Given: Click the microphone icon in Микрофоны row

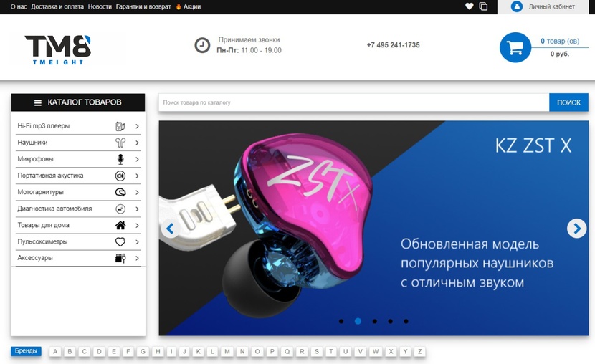Looking at the screenshot, I should coord(120,159).
